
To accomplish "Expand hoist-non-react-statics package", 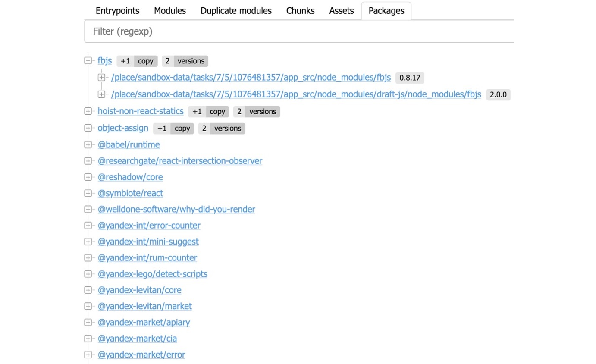I will tap(88, 111).
